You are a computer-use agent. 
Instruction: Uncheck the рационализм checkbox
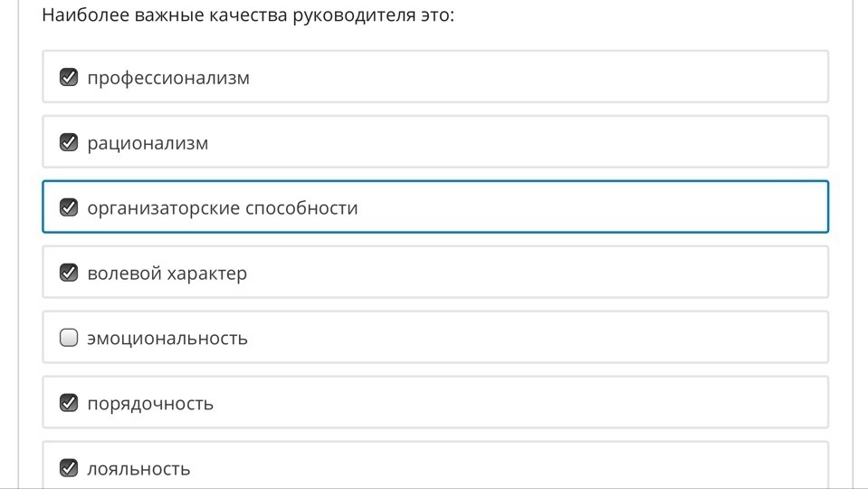[69, 142]
